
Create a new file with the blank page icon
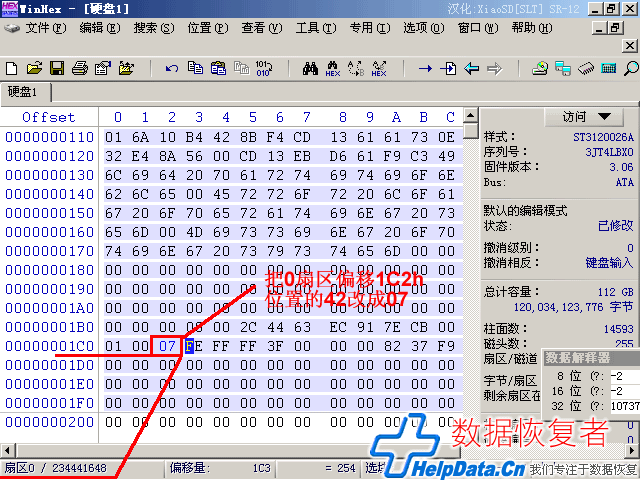coord(11,68)
